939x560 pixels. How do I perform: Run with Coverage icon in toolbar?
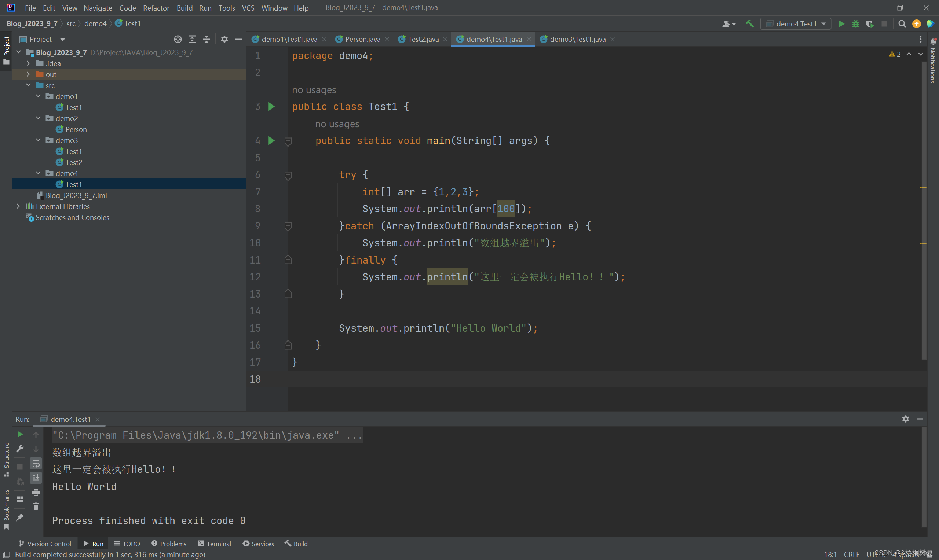point(870,24)
